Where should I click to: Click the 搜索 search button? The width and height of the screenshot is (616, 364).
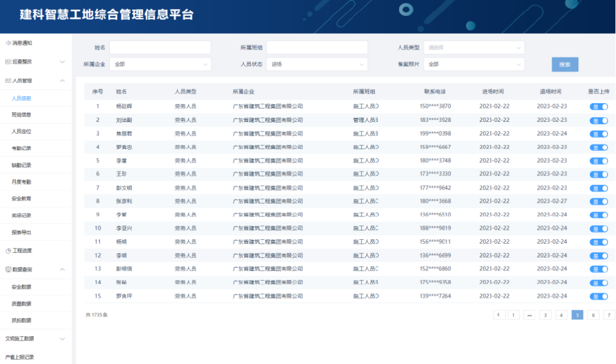(565, 64)
